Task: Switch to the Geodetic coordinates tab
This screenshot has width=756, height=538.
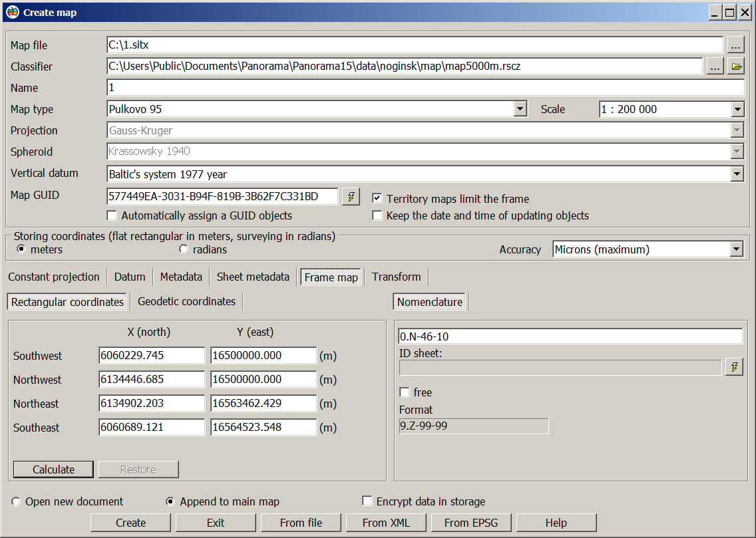Action: [x=186, y=301]
